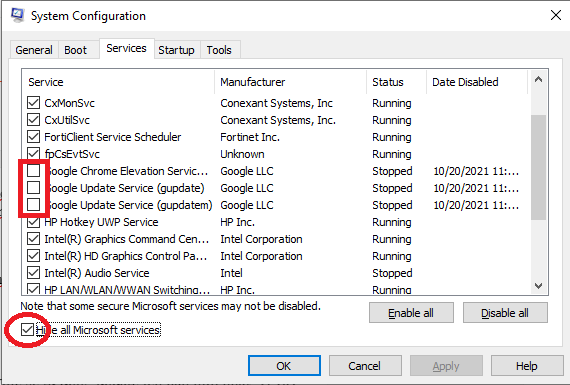Toggle FortiClient Service Scheduler checkbox
570x385 pixels.
coord(33,137)
